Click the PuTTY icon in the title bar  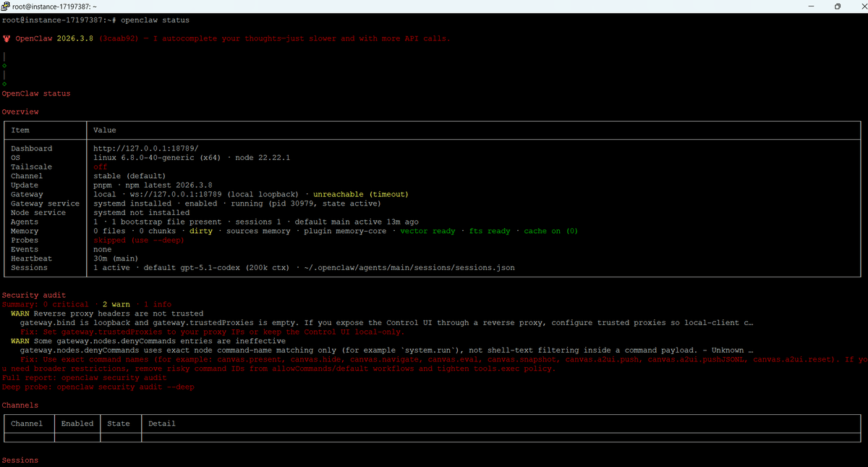click(x=7, y=6)
